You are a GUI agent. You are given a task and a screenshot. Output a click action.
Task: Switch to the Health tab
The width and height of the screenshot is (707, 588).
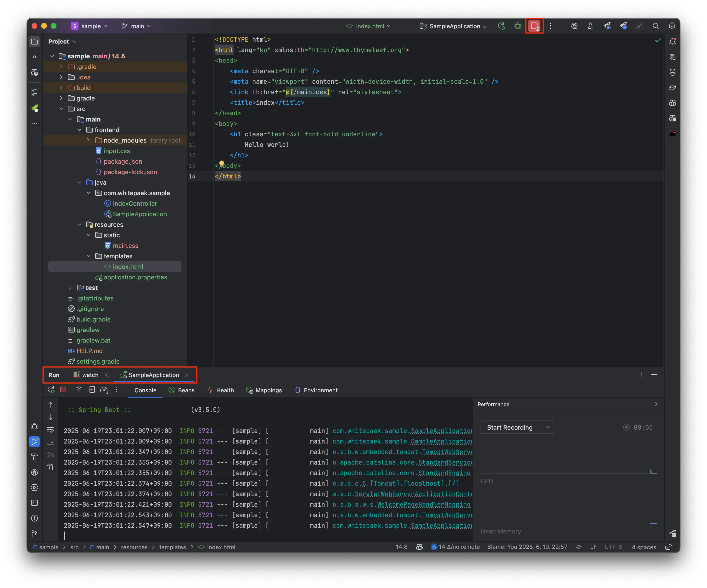(220, 390)
